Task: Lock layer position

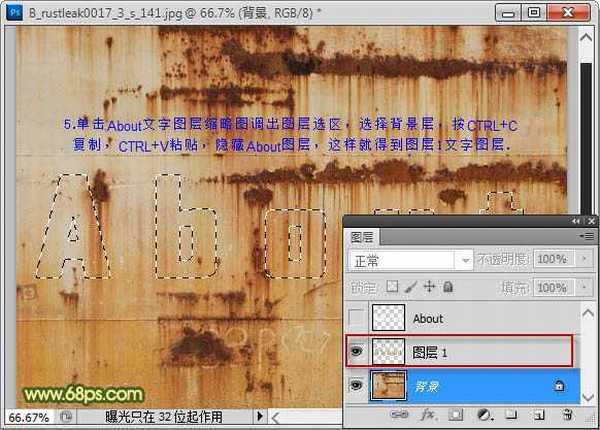Action: [x=430, y=286]
